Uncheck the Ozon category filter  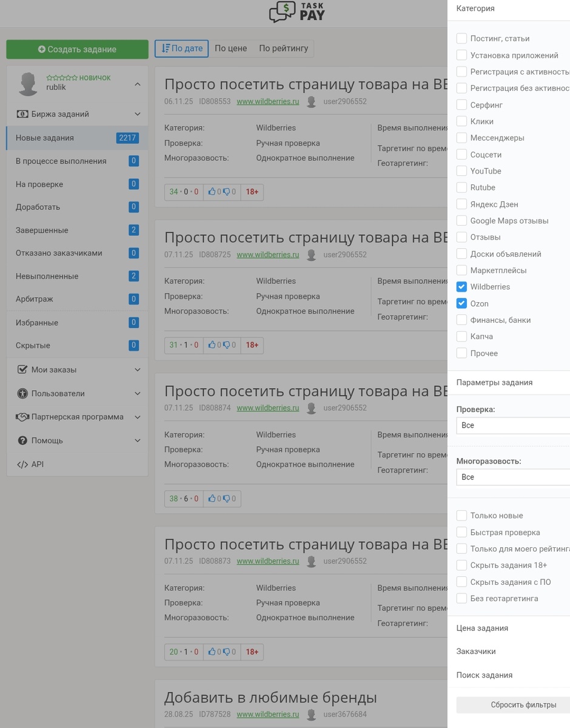(x=461, y=303)
